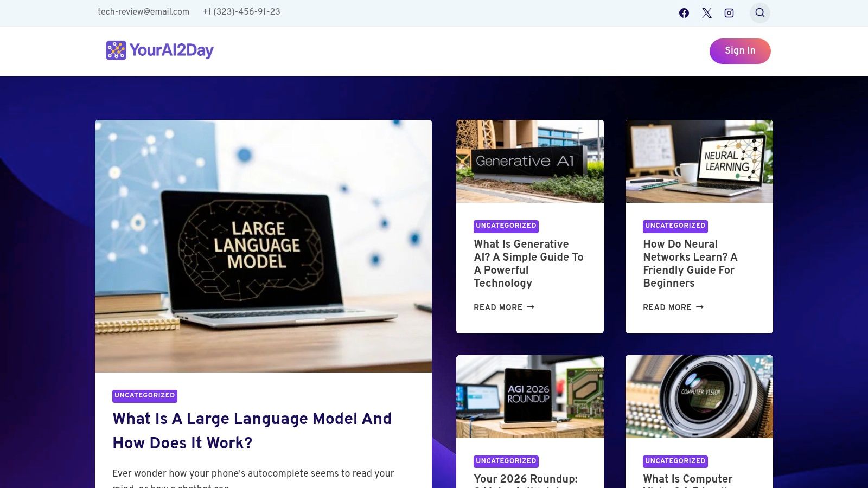Open article 'What Is A Large Language Model'

coord(252,431)
